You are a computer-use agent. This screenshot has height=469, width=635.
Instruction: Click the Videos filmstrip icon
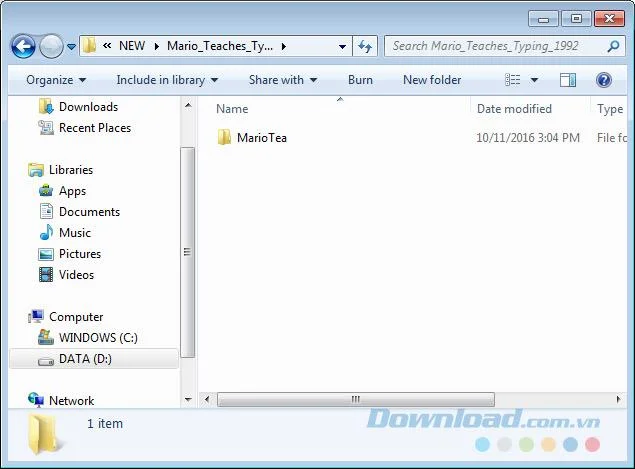(46, 275)
